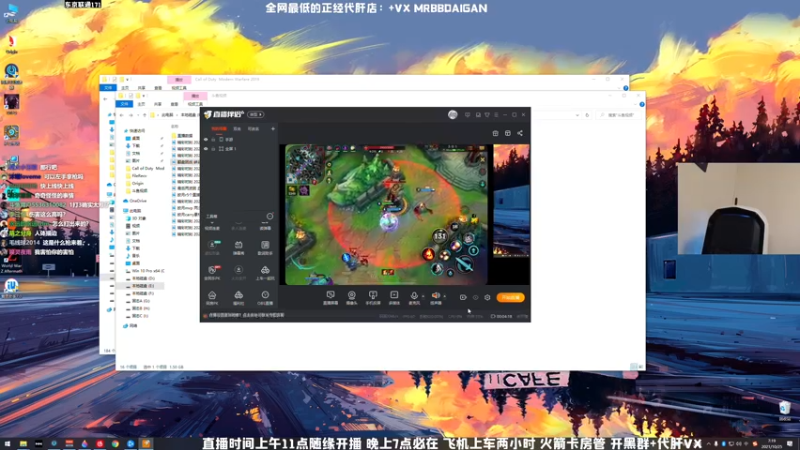Open blue File tab in front Explorer window
The image size is (800, 450).
(x=124, y=104)
